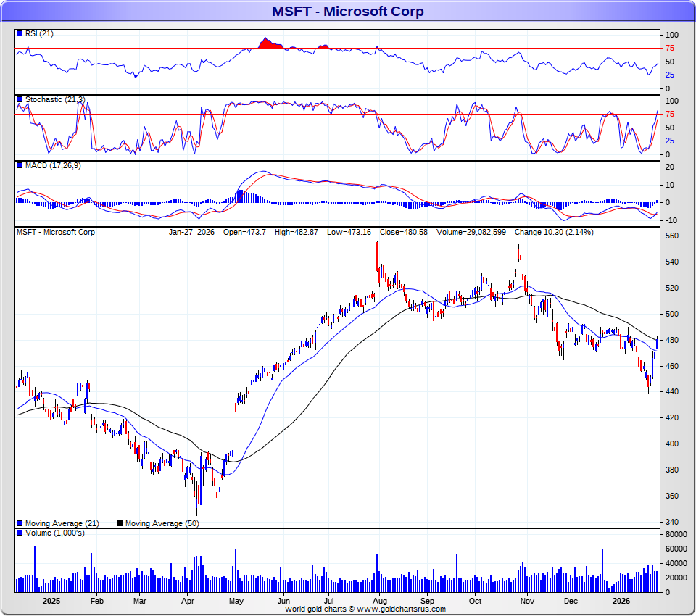The height and width of the screenshot is (616, 696).
Task: Click the Jan-27 2026 date readout
Action: 191,232
